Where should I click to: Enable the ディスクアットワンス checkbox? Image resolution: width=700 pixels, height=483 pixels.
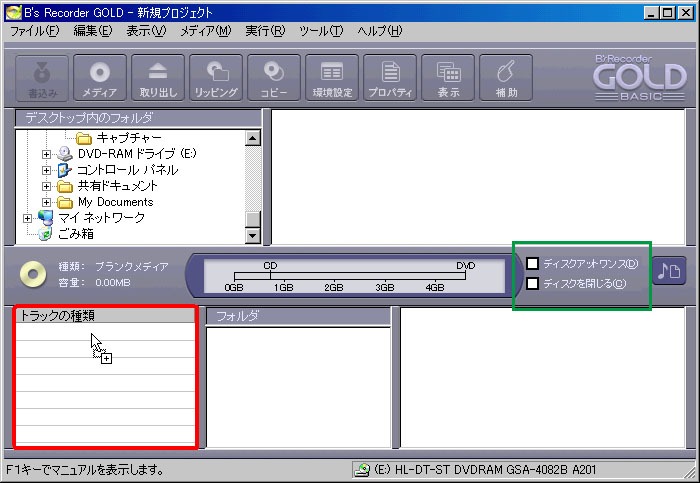click(532, 263)
